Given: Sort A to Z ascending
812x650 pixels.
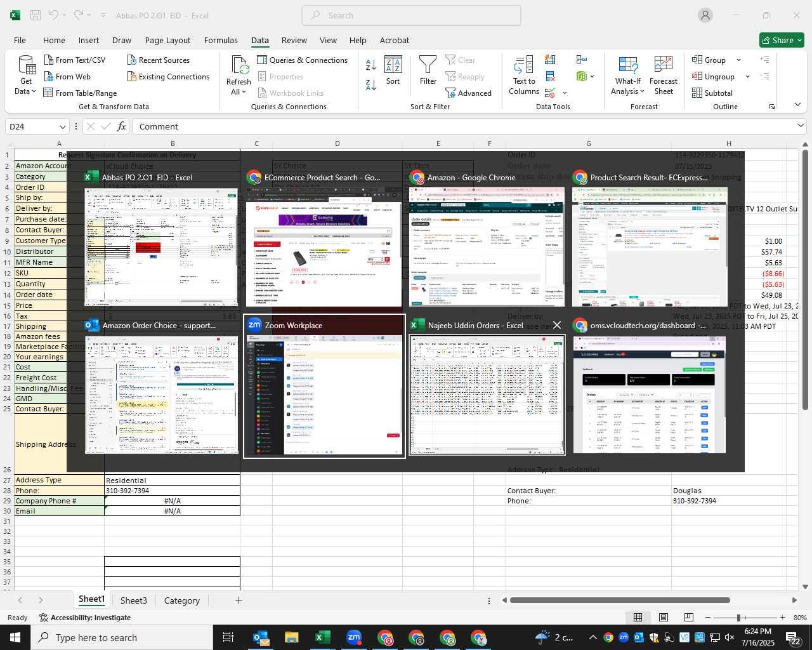Looking at the screenshot, I should pyautogui.click(x=371, y=64).
